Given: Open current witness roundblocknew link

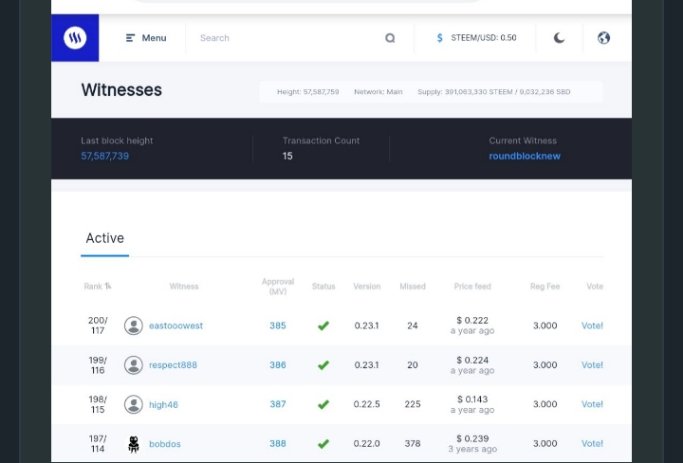Looking at the screenshot, I should 524,156.
